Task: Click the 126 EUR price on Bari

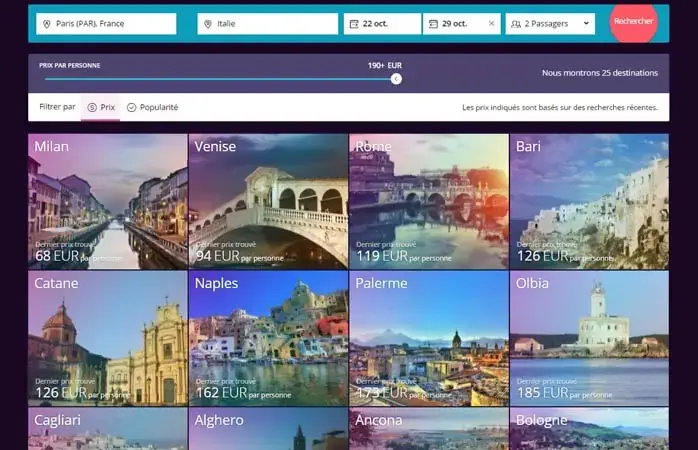Action: pyautogui.click(x=543, y=256)
